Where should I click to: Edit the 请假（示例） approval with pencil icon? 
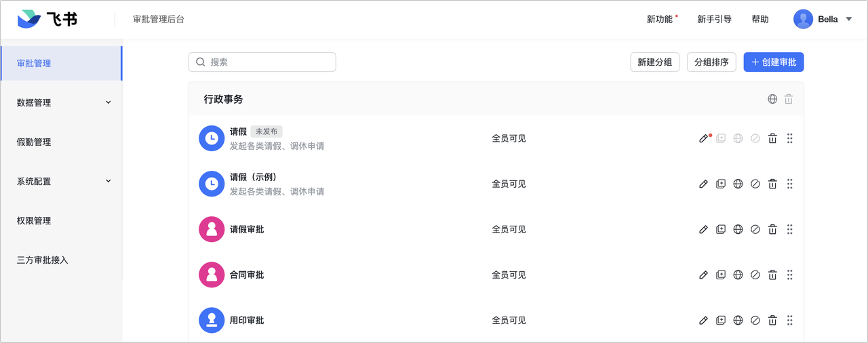tap(703, 184)
